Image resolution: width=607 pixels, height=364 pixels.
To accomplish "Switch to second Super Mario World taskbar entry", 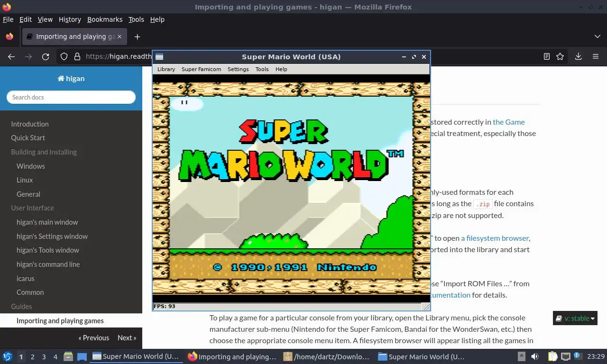I will [422, 356].
